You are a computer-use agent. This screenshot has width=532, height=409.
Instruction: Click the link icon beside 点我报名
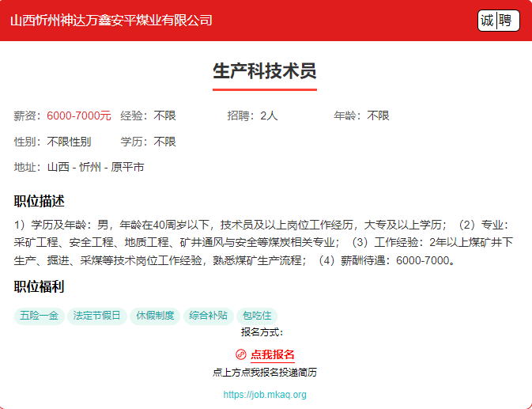(x=240, y=354)
